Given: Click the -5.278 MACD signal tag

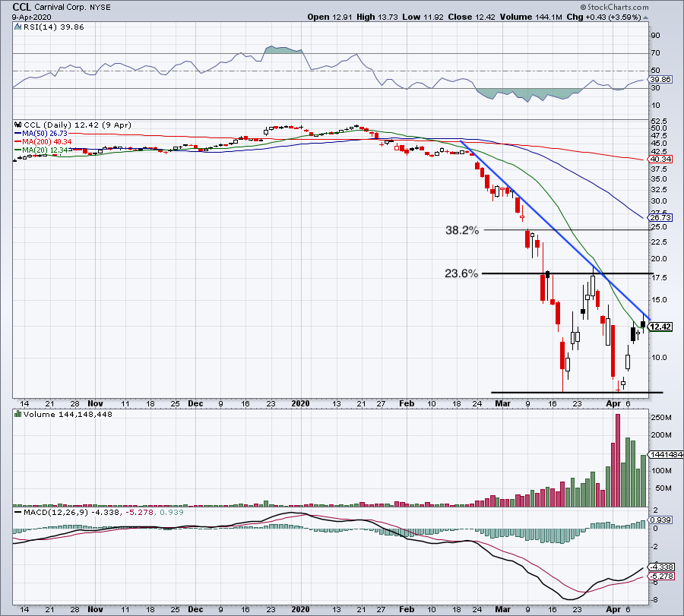Looking at the screenshot, I should [662, 577].
